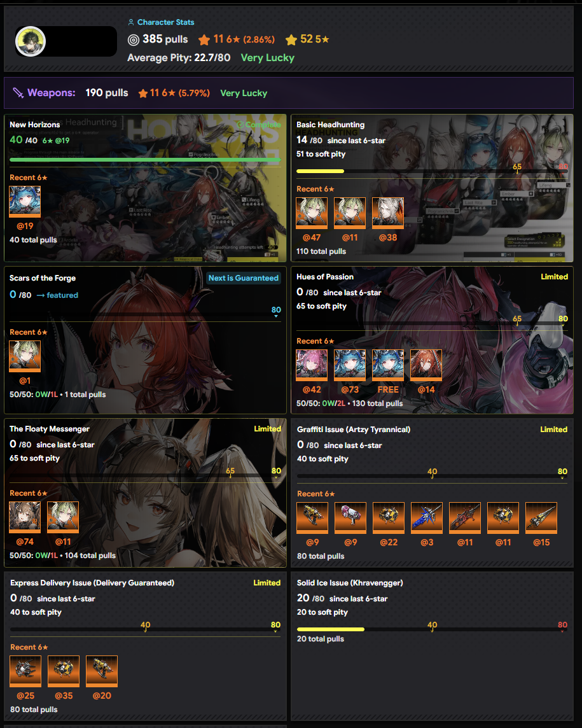582x728 pixels.
Task: Select the Scars of the Forge @1 operator icon
Action: click(25, 356)
